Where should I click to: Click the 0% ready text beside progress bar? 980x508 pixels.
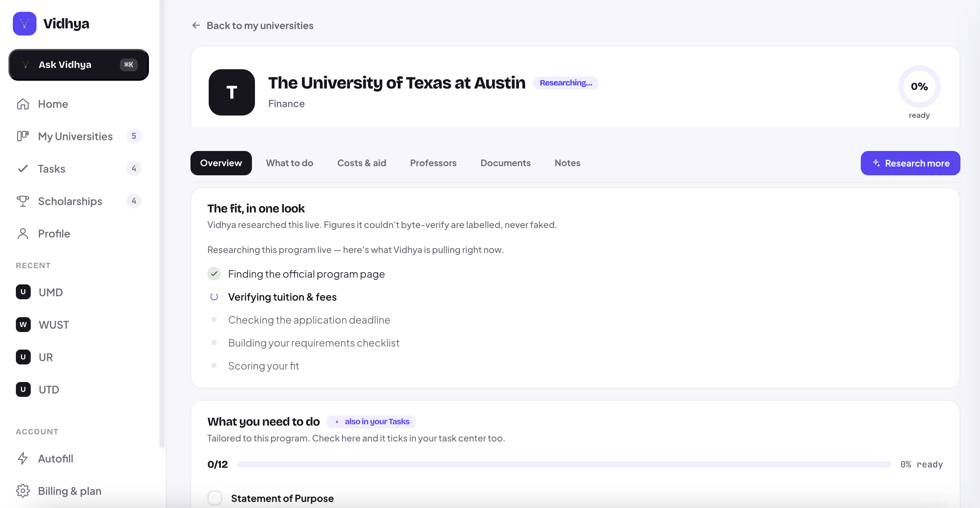tap(922, 465)
